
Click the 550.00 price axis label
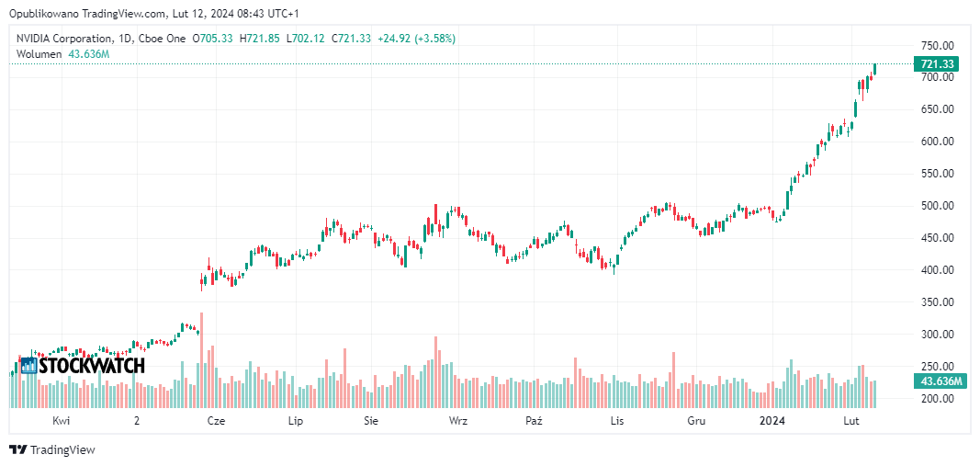[938, 174]
